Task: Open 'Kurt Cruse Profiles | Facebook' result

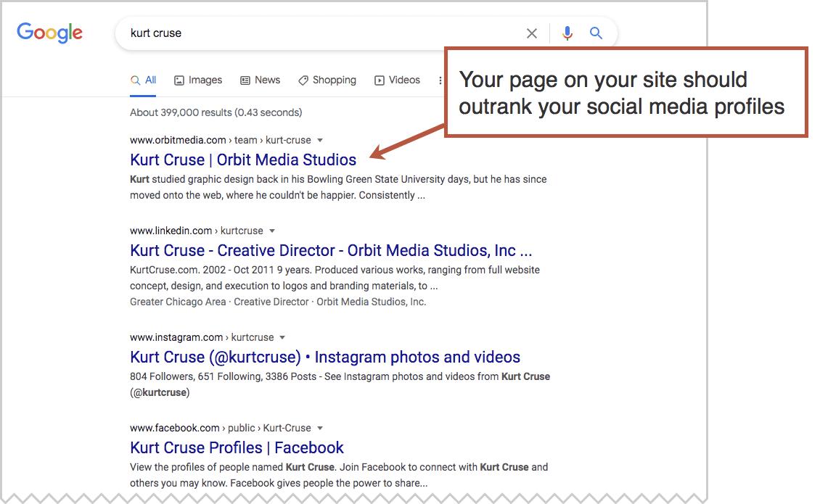Action: click(x=237, y=447)
